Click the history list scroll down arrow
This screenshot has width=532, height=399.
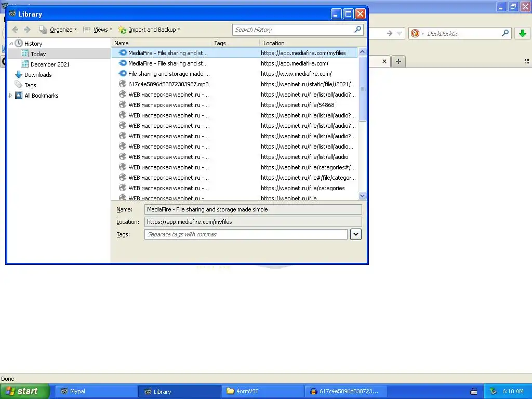tap(362, 195)
